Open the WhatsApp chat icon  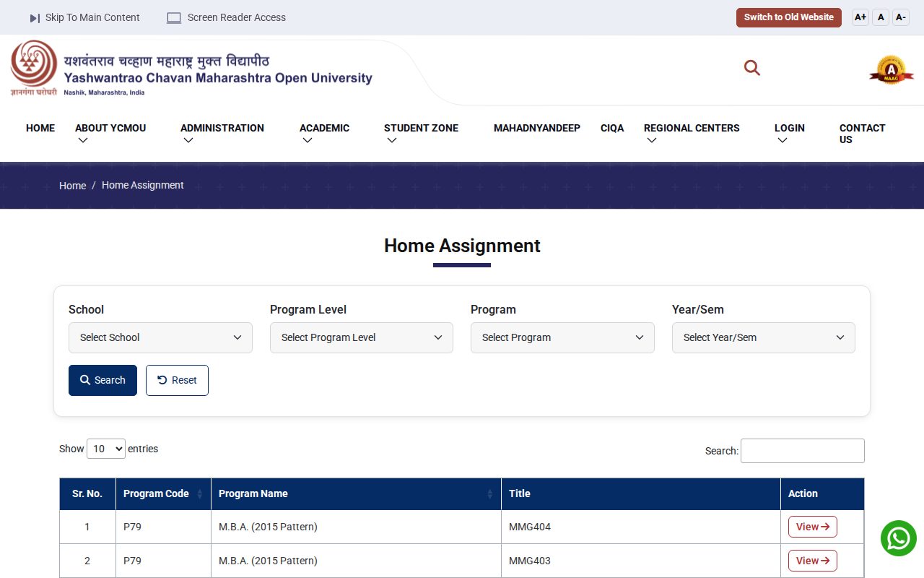coord(899,538)
